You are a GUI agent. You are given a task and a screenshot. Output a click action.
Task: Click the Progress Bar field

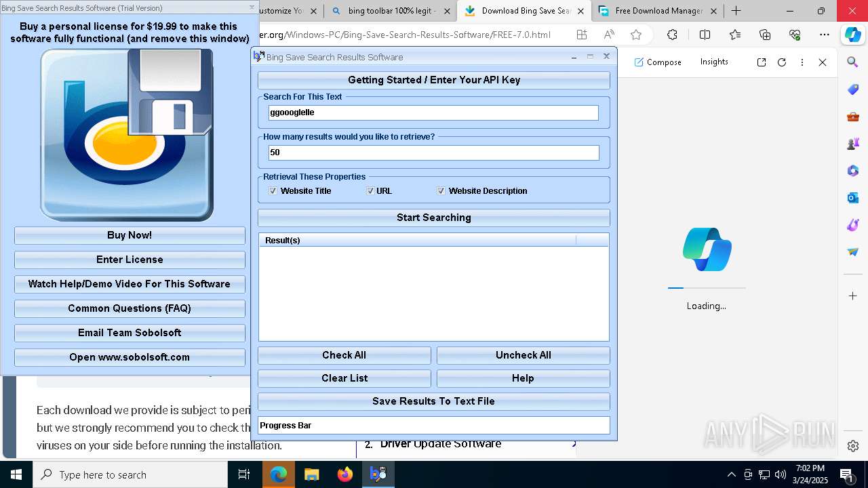point(434,426)
